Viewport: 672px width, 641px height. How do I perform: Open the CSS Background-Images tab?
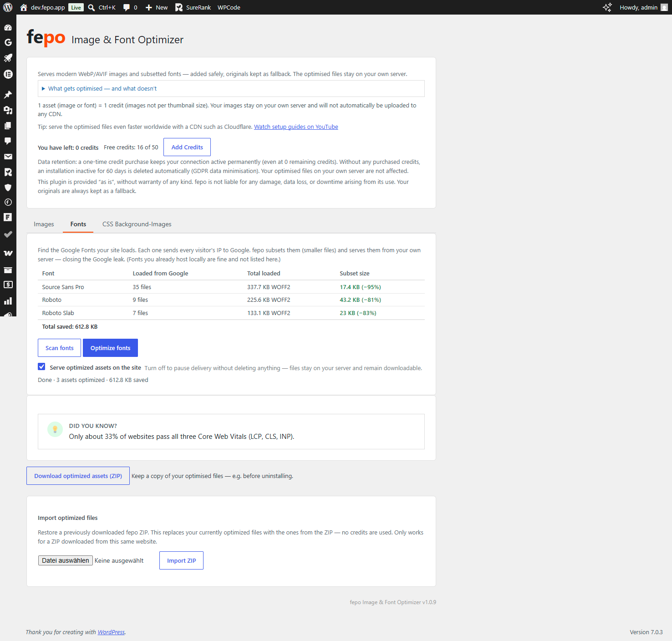point(137,224)
